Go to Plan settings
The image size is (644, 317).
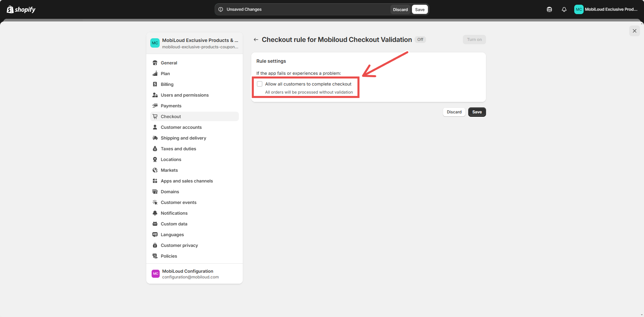click(195, 73)
